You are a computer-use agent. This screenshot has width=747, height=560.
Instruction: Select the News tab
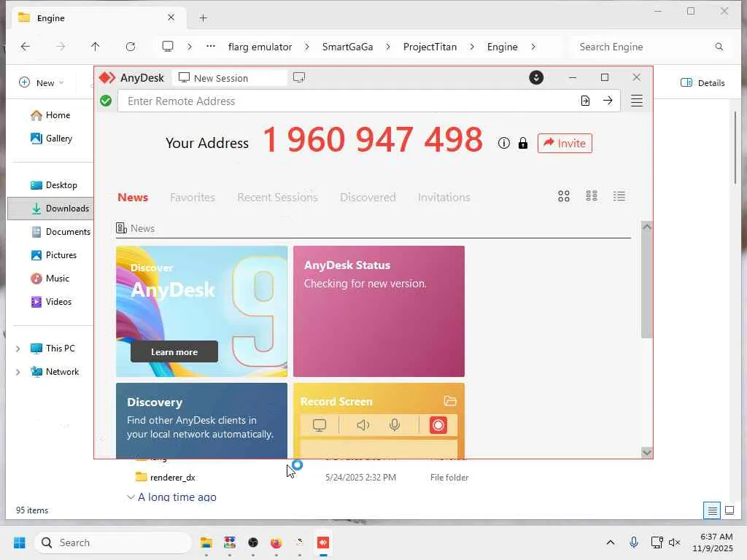tap(133, 197)
